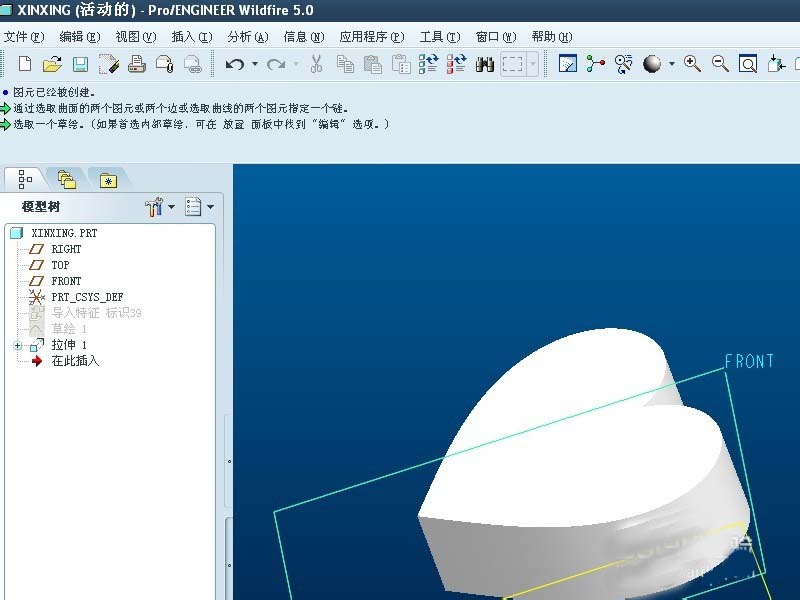Screen dimensions: 800x600
Task: Click the print icon
Action: pos(137,64)
